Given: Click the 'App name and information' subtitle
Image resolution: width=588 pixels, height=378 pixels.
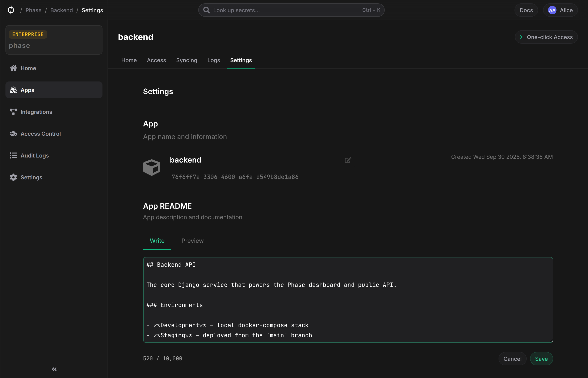Looking at the screenshot, I should coord(185,136).
